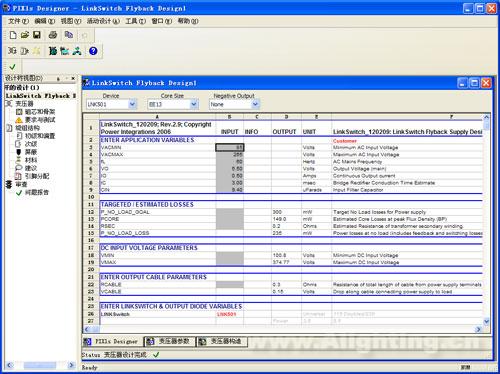
Task: Open the 编辑 (Edit) menu
Action: pyautogui.click(x=44, y=21)
